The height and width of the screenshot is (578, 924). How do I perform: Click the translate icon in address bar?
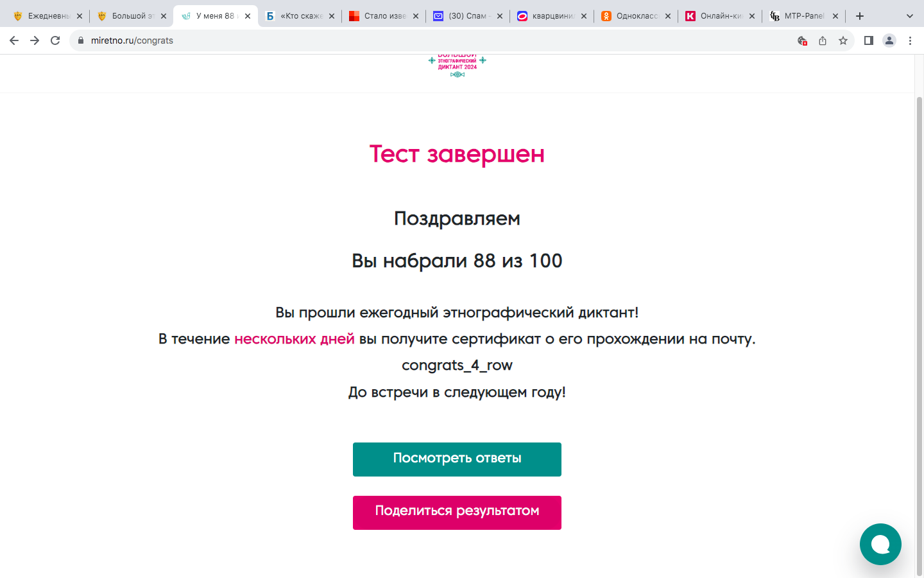[x=802, y=40]
